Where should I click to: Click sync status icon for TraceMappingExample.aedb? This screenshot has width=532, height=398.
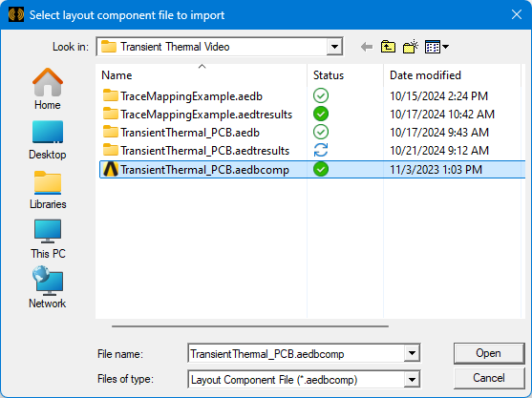[321, 95]
